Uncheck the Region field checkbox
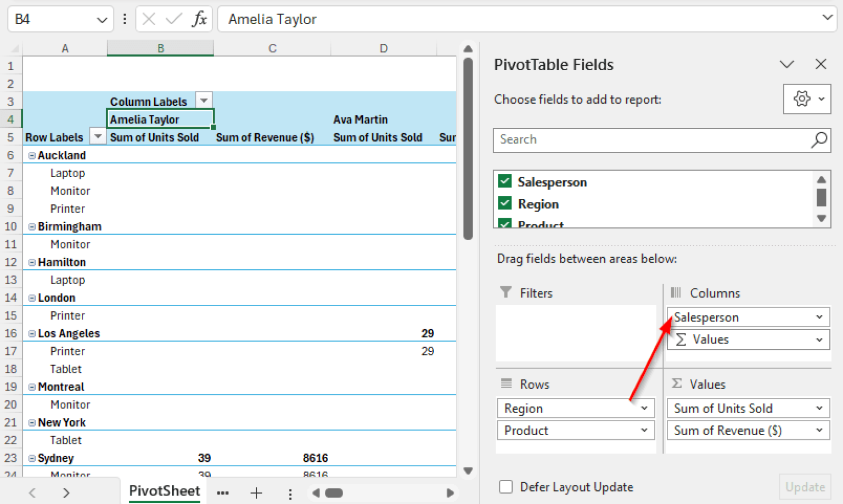Viewport: 843px width, 504px height. click(x=504, y=203)
